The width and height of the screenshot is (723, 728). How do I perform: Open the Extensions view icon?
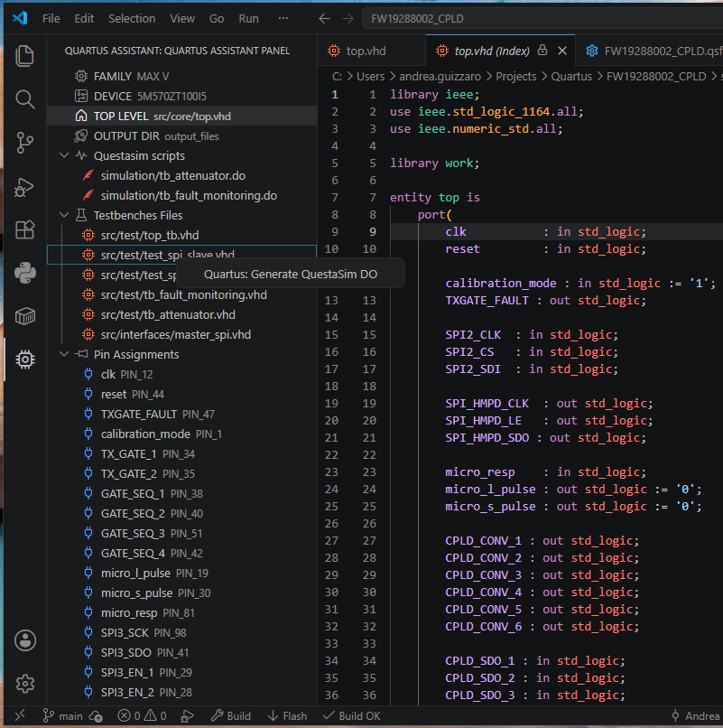[x=24, y=229]
